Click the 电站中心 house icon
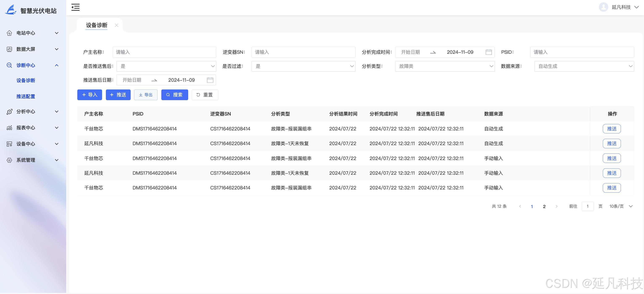This screenshot has height=294, width=644. click(x=9, y=33)
